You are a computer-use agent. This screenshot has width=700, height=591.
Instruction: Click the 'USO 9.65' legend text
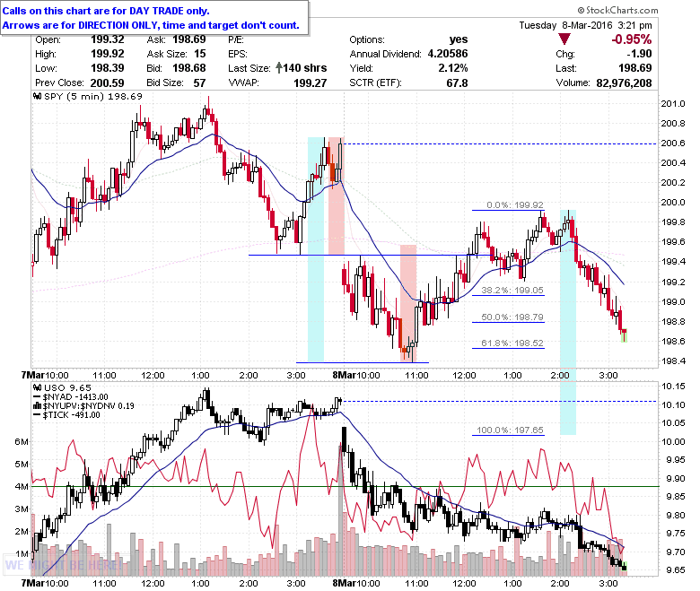(67, 387)
